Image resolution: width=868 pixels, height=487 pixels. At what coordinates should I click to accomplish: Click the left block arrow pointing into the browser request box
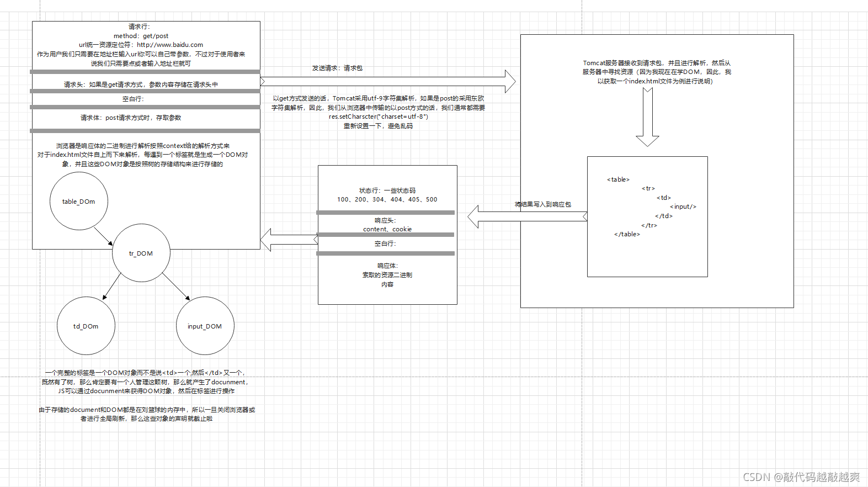289,240
